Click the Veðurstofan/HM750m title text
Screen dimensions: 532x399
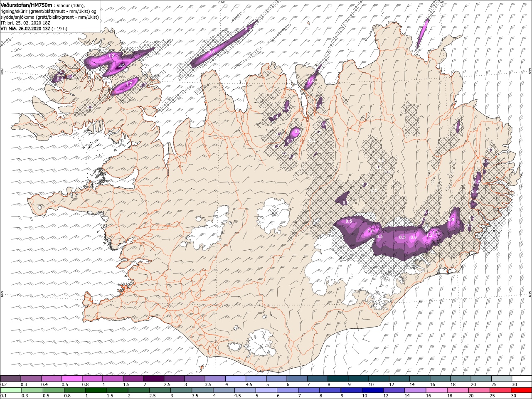coord(27,5)
